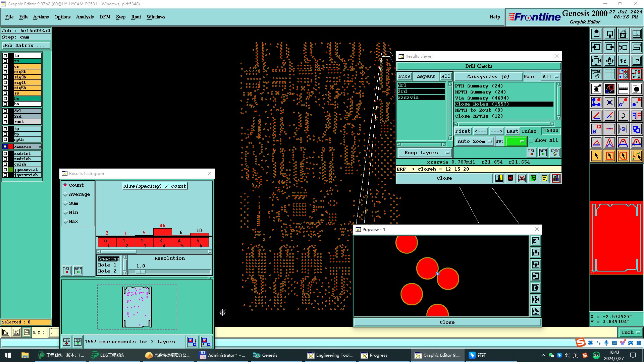Open histogram icon in Results viewer
Image resolution: width=644 pixels, height=362 pixels.
556,178
